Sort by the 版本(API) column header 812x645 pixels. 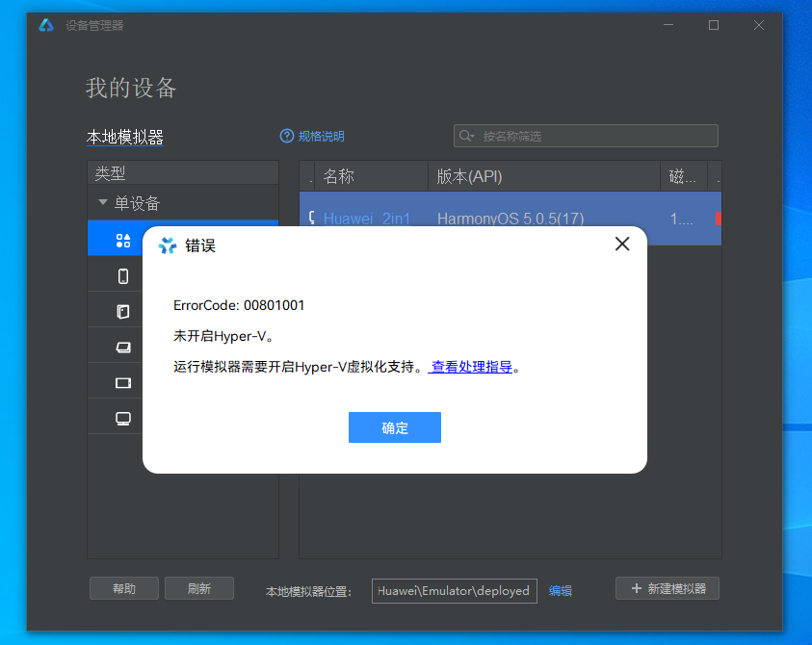[x=544, y=176]
